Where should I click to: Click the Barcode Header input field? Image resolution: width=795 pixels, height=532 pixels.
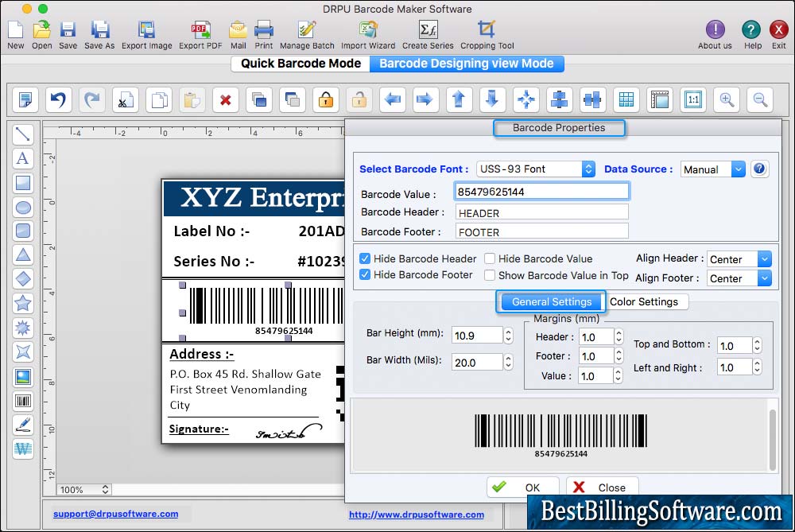pyautogui.click(x=542, y=212)
